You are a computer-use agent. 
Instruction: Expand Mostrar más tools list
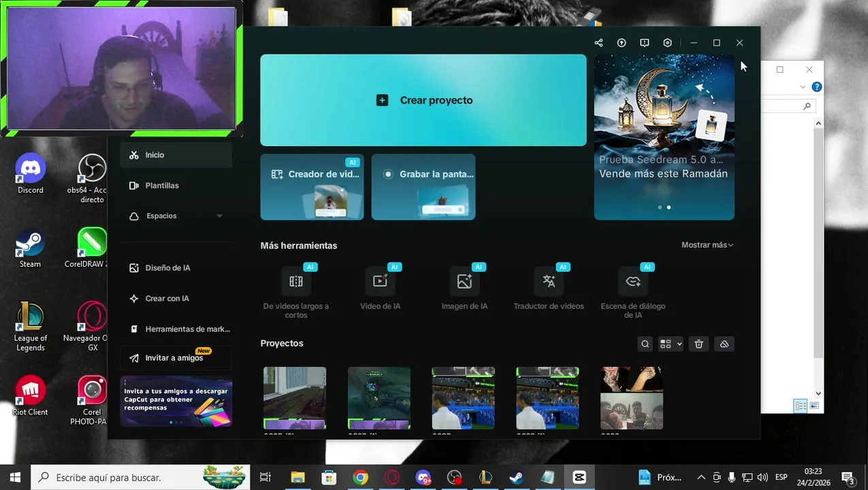707,245
